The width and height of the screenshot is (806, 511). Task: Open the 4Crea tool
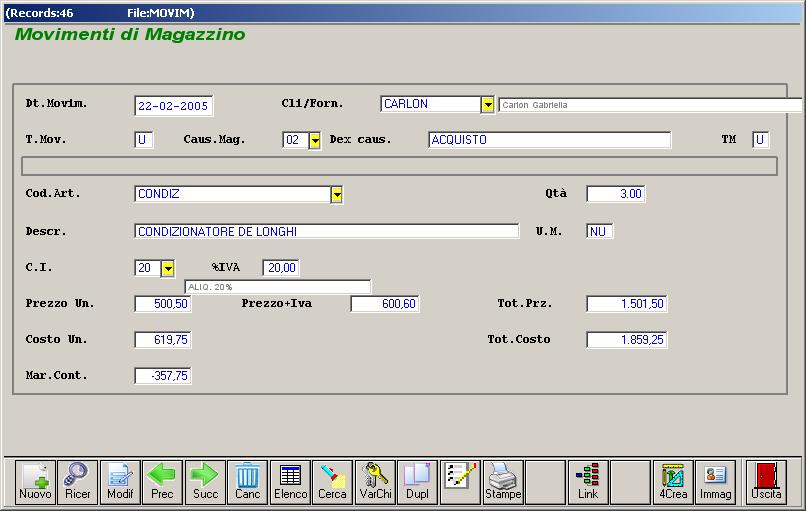click(673, 482)
